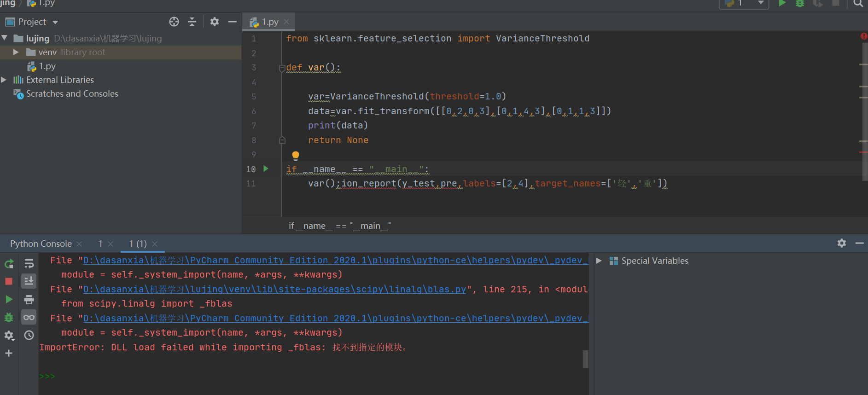The height and width of the screenshot is (395, 868).
Task: Click the console vertical scrollbar thumb
Action: pos(586,359)
